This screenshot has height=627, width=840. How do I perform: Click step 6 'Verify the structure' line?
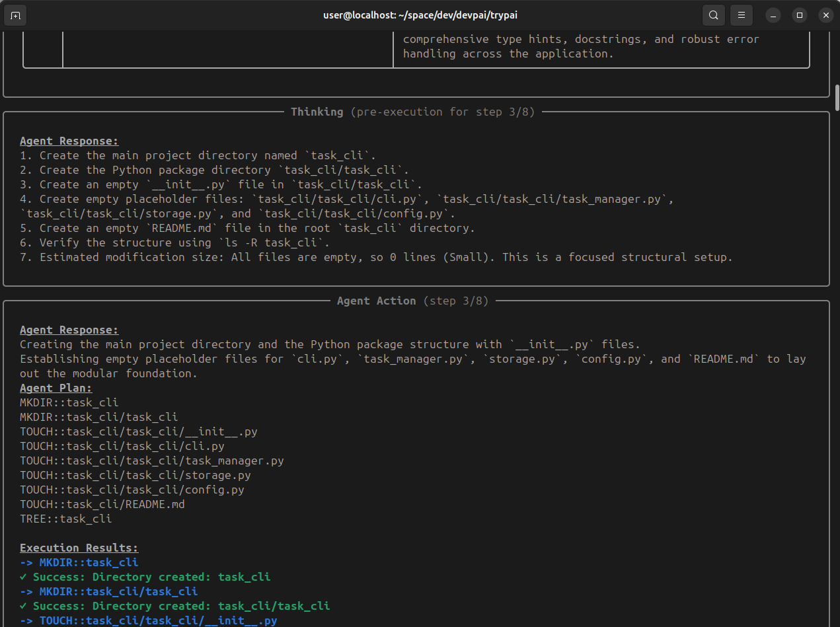point(175,242)
